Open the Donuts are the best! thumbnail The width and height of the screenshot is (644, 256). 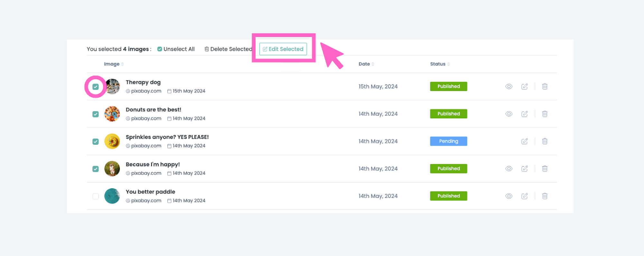[112, 114]
